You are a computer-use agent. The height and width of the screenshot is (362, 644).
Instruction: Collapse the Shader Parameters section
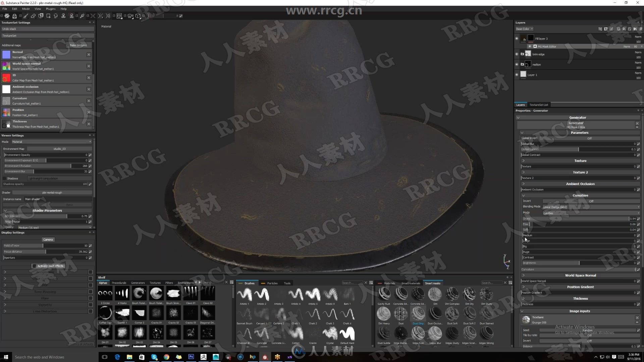pos(5,210)
